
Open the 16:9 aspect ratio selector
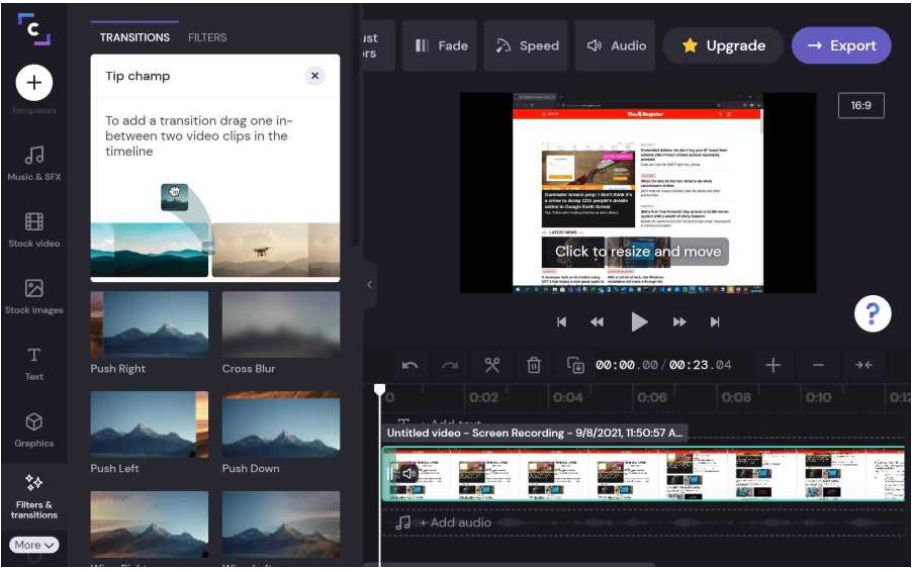860,105
